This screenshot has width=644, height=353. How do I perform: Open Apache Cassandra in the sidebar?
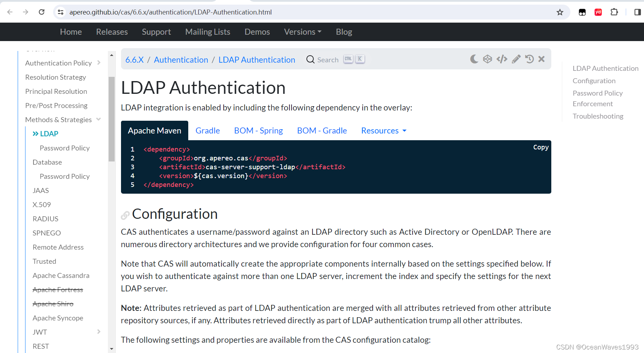pyautogui.click(x=61, y=275)
